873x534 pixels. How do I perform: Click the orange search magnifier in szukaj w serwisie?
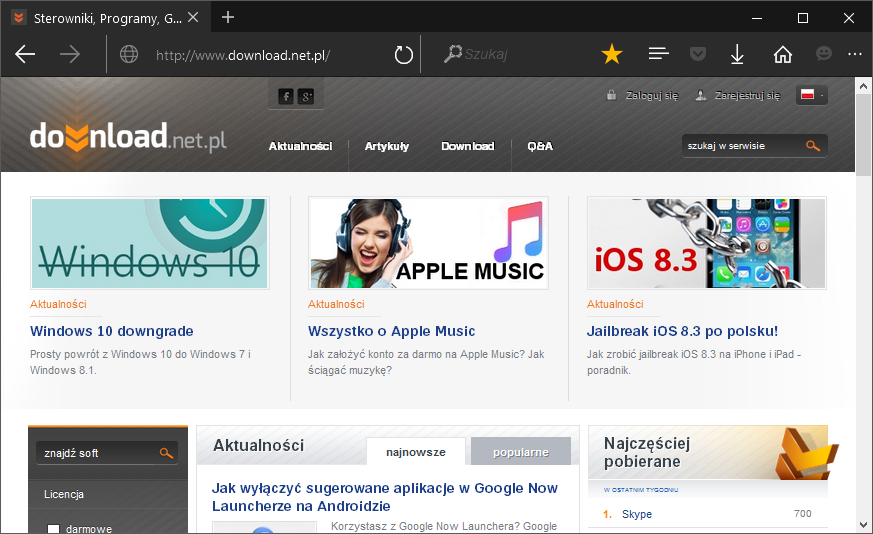[813, 146]
